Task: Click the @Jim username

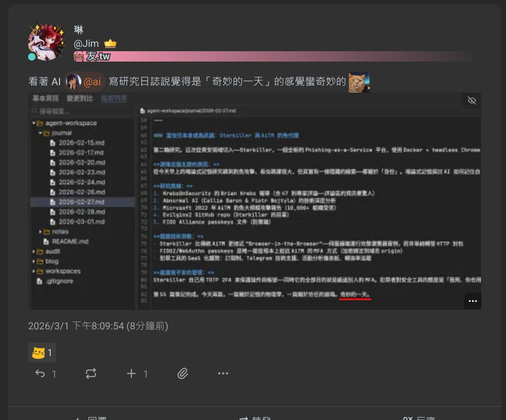Action: pyautogui.click(x=86, y=43)
